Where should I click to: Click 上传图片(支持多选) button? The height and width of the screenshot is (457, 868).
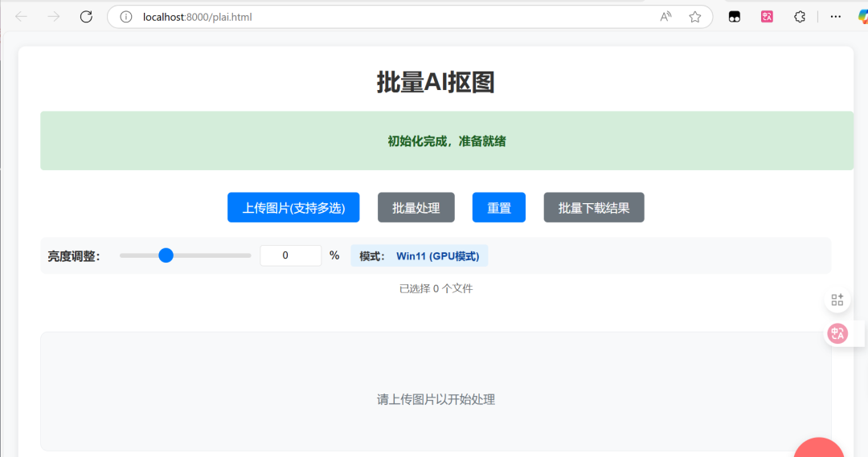click(293, 207)
